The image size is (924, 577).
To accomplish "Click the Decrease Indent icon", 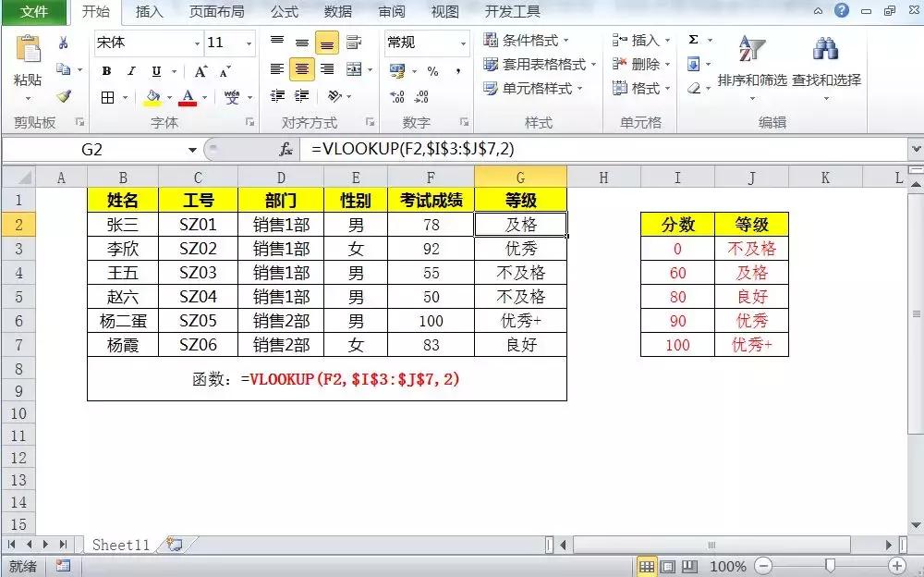I will coord(276,94).
